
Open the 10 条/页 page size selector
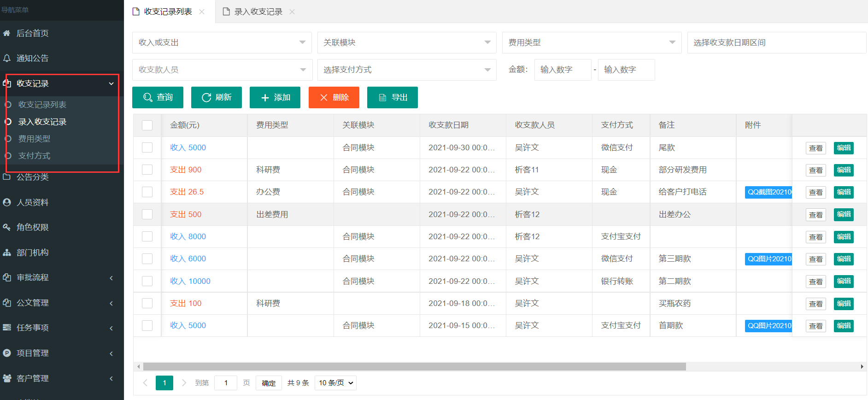point(335,383)
